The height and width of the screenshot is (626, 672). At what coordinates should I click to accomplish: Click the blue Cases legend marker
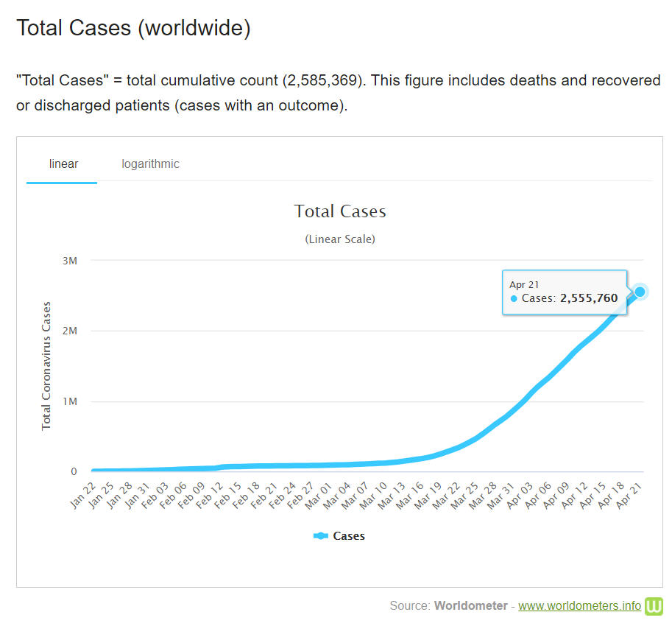(x=320, y=536)
